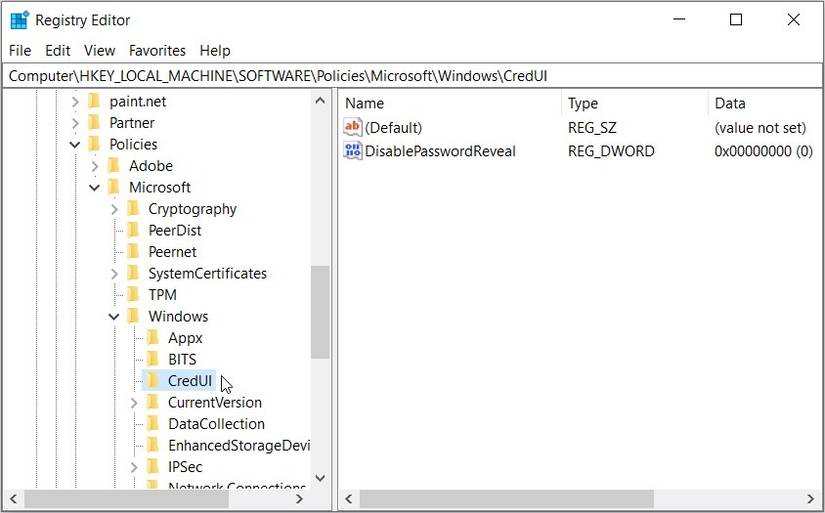Click the Cryptography folder icon
The width and height of the screenshot is (825, 513).
point(134,209)
